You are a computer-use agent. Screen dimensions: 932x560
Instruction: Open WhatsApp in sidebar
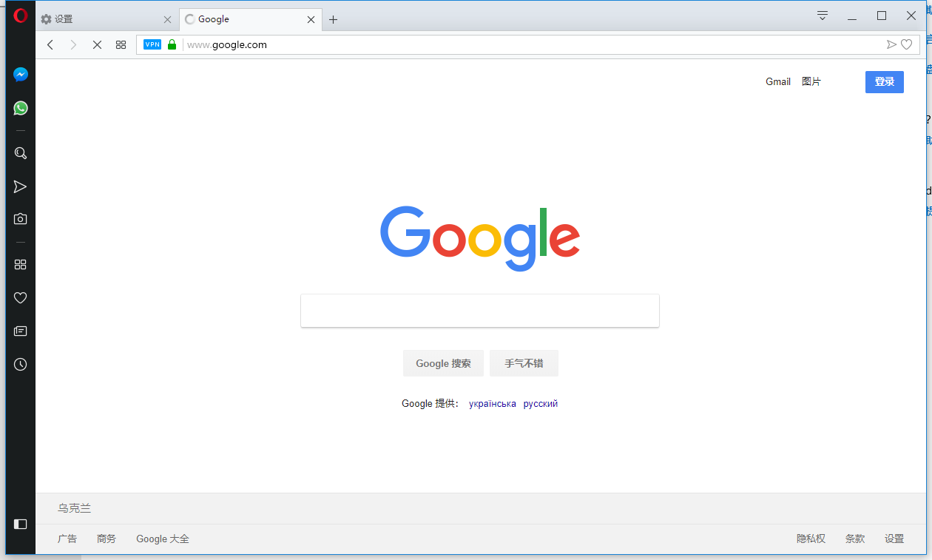(x=21, y=108)
